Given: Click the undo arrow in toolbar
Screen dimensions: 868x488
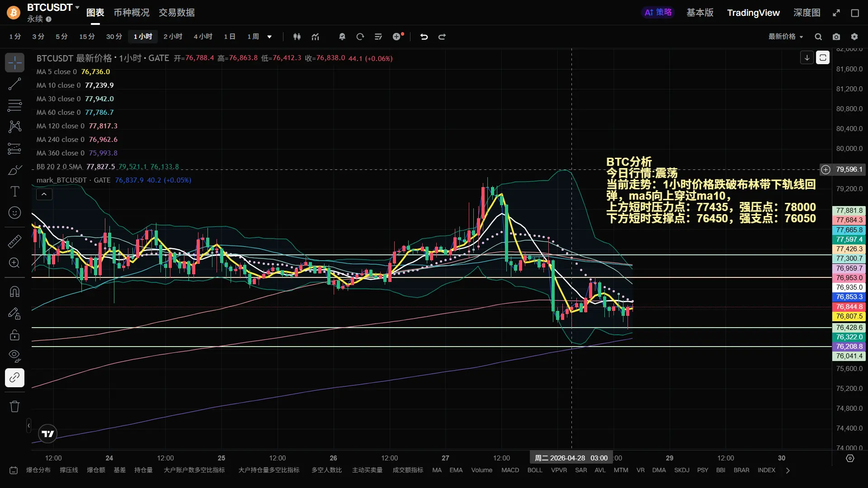Looking at the screenshot, I should (x=424, y=37).
